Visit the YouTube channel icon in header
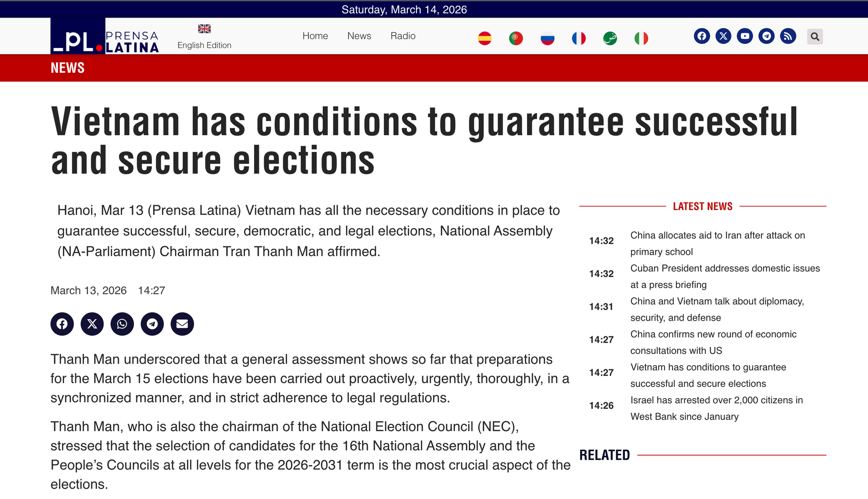The height and width of the screenshot is (499, 868). click(x=745, y=36)
